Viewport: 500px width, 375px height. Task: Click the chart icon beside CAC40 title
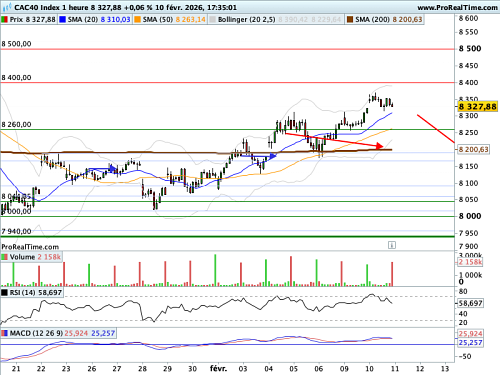click(x=7, y=7)
